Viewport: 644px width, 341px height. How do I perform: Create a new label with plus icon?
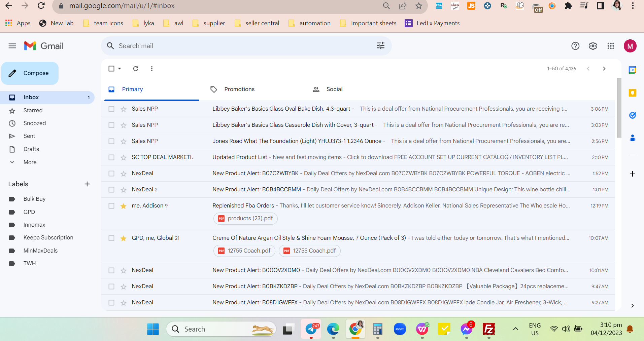tap(87, 184)
